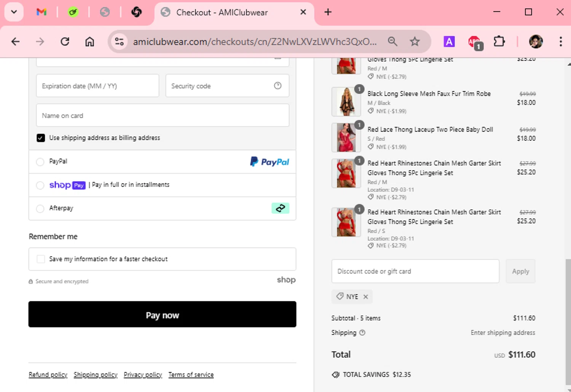The width and height of the screenshot is (571, 392).
Task: Open the gray globe pinned tab
Action: click(105, 12)
